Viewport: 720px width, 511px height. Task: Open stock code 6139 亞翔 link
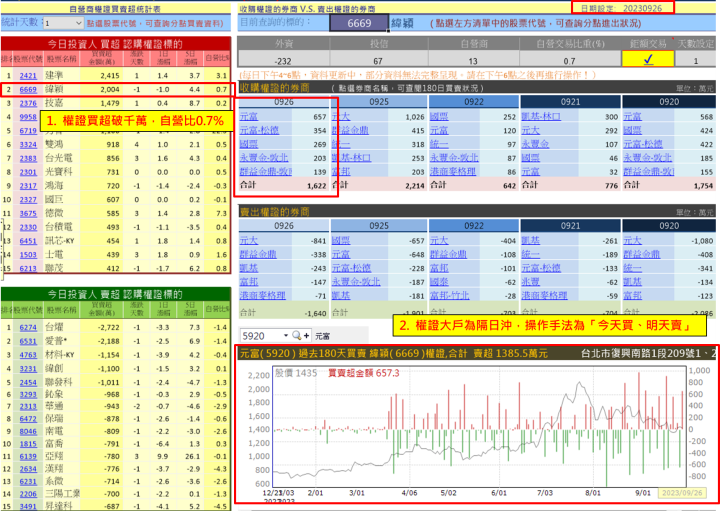coord(28,456)
